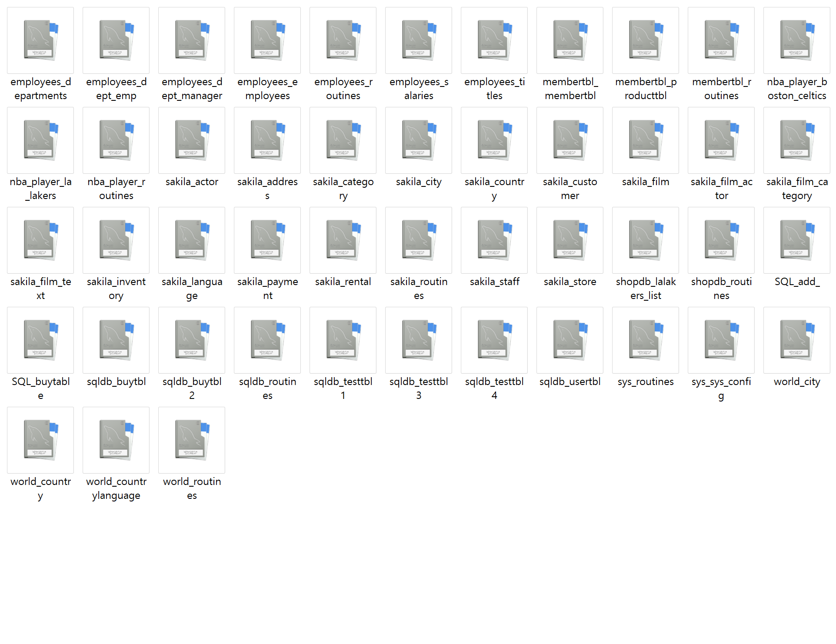Select the nba_player_la_lakers thumbnail
The width and height of the screenshot is (836, 644).
[40, 140]
